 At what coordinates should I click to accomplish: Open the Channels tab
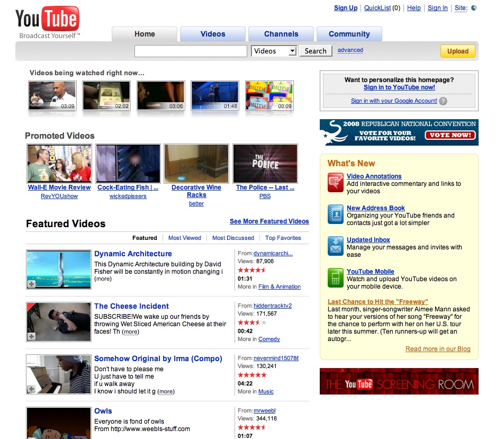pyautogui.click(x=281, y=34)
